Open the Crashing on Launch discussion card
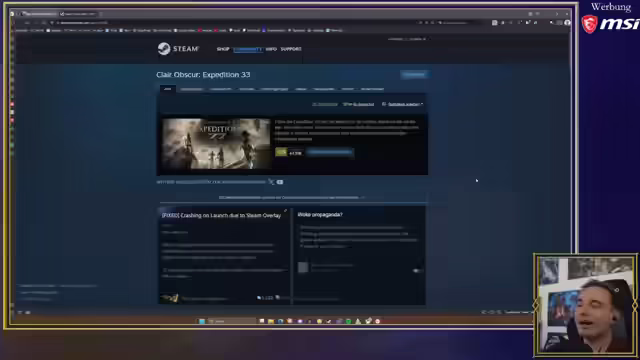The height and width of the screenshot is (360, 640). pos(223,255)
